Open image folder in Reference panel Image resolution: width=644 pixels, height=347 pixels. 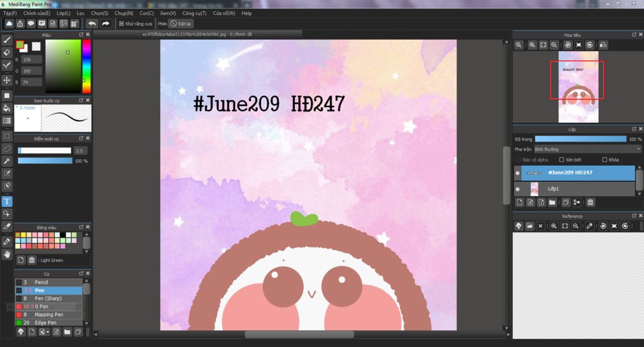pos(530,226)
